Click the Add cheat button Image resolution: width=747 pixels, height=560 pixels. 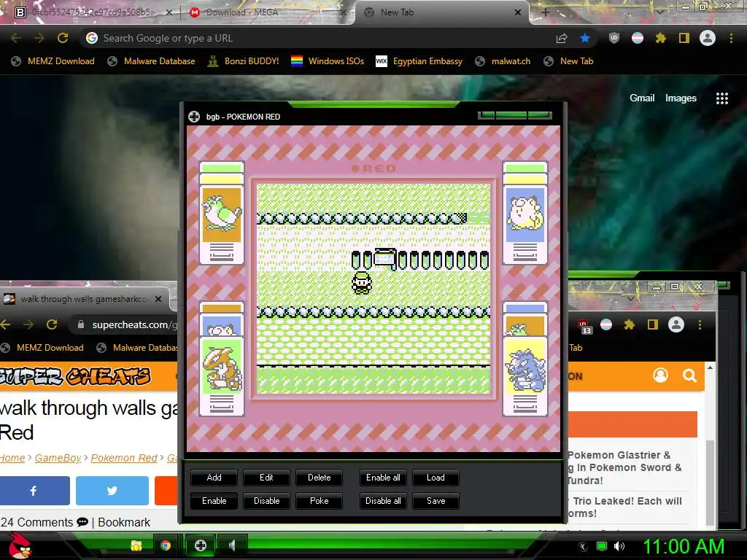pos(214,478)
